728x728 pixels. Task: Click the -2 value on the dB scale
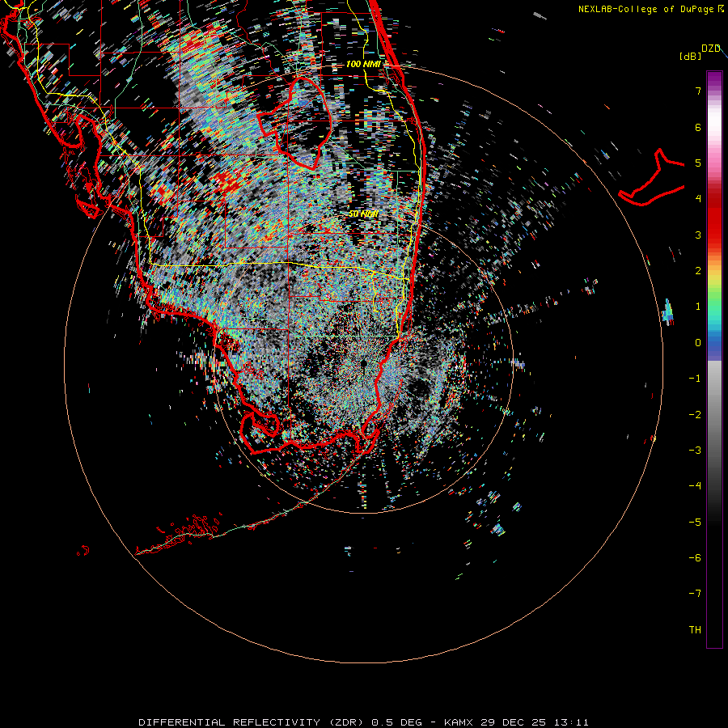tap(695, 415)
